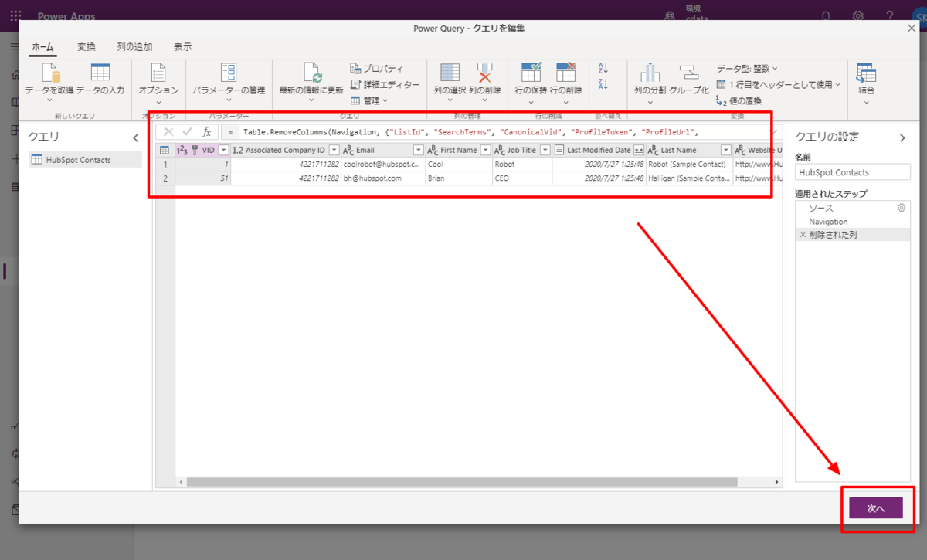Click the 行の保持 (Keep rows) icon
The image size is (927, 560).
[x=531, y=73]
